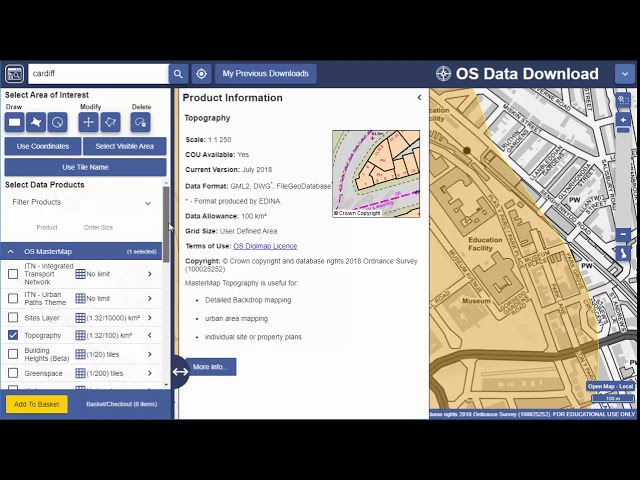
Task: Click the grid icon beside ITN Integrated Transport Network
Action: [80, 274]
